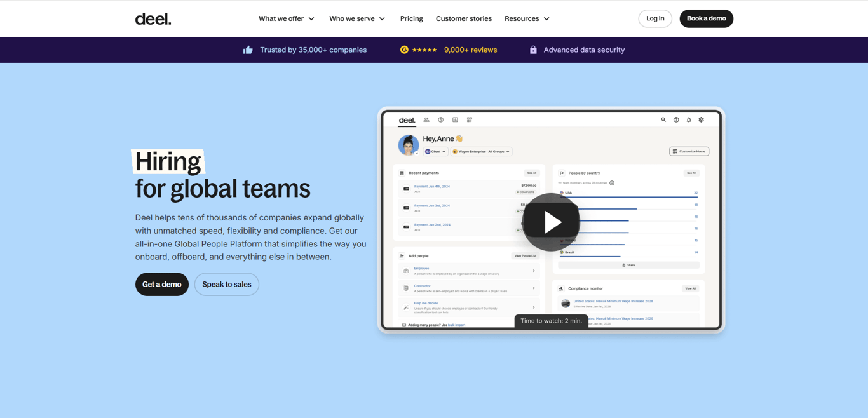The width and height of the screenshot is (868, 418).
Task: Go to Customer stories
Action: coord(464,18)
